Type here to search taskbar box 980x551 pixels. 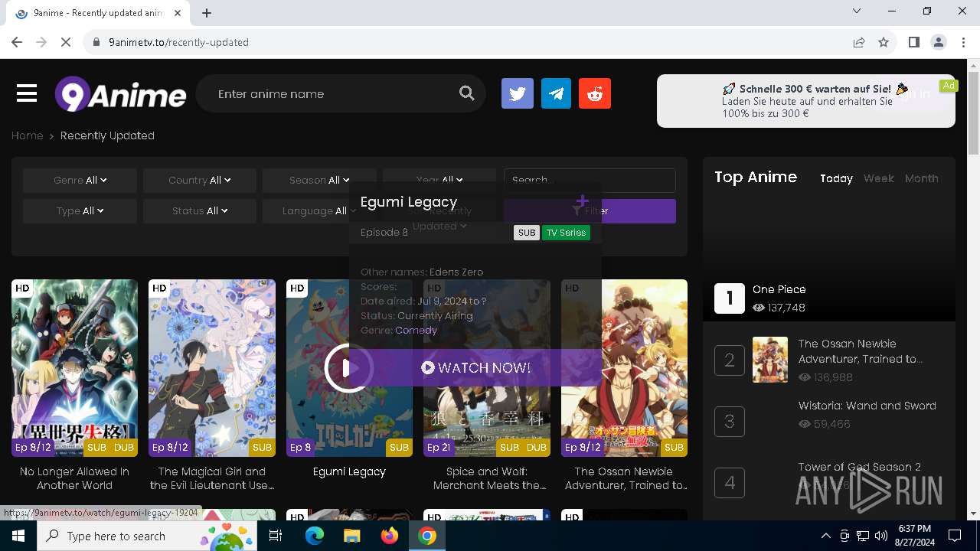coord(147,536)
